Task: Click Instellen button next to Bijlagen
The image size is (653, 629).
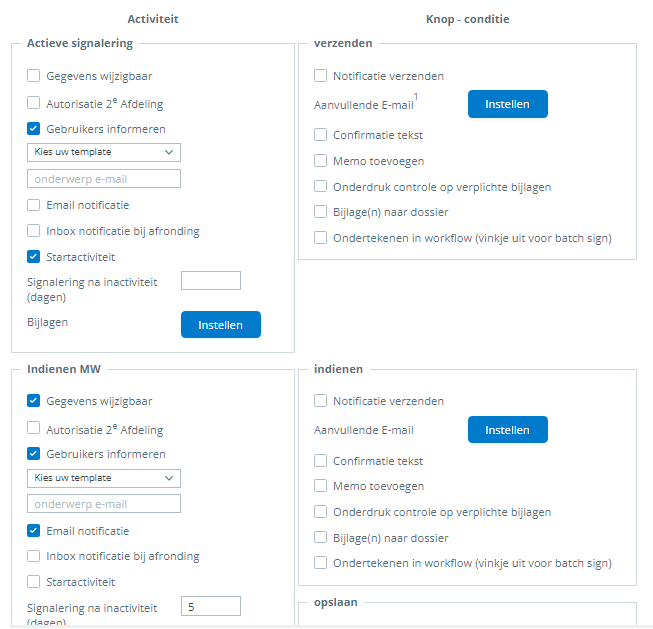Action: 220,325
